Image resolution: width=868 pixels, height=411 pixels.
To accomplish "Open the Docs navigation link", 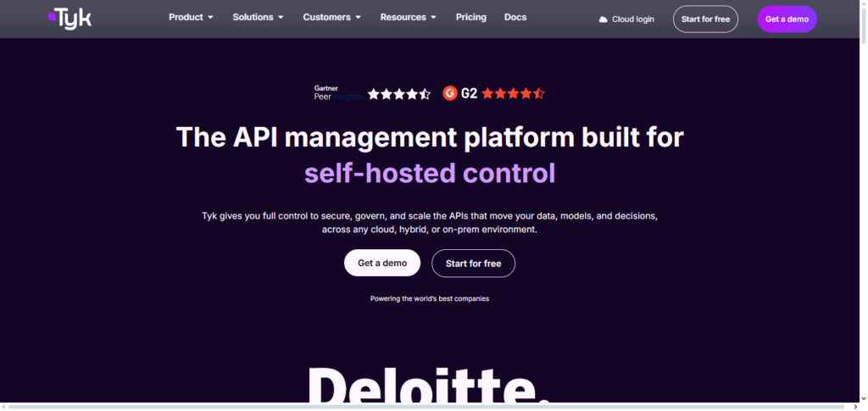I will [x=515, y=17].
